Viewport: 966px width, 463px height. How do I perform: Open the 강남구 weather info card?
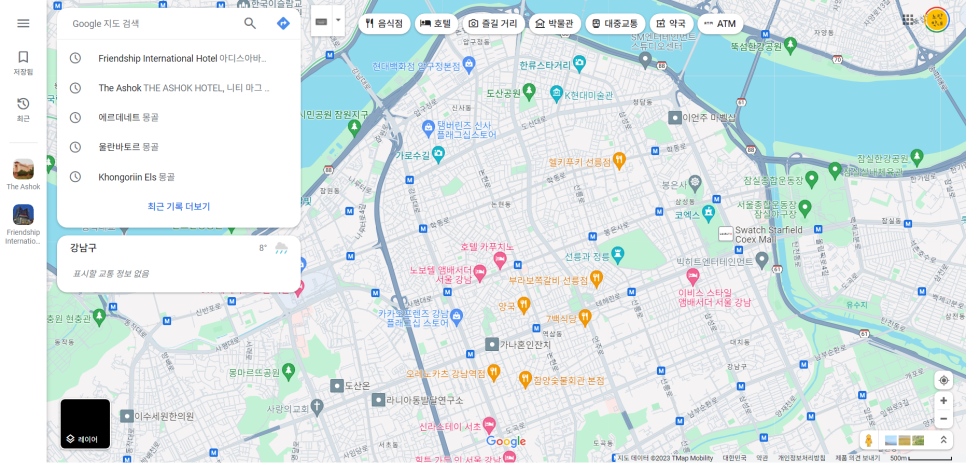[179, 264]
